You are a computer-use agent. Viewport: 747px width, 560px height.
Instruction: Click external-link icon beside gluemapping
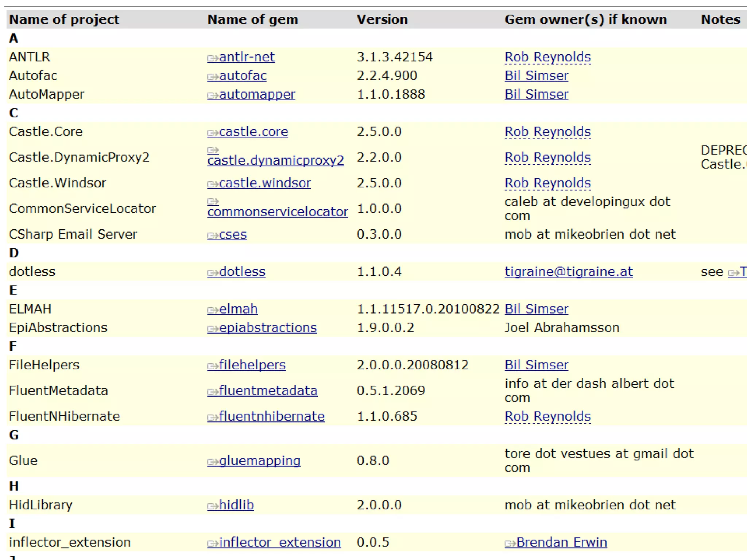[x=213, y=462]
